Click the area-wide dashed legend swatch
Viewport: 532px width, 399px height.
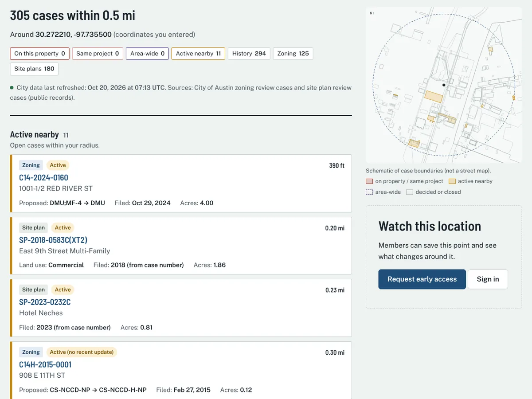(369, 192)
